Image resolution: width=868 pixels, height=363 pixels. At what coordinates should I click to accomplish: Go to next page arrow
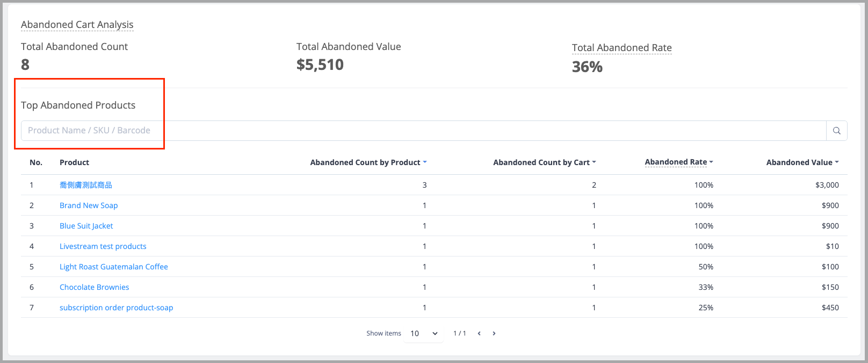494,333
